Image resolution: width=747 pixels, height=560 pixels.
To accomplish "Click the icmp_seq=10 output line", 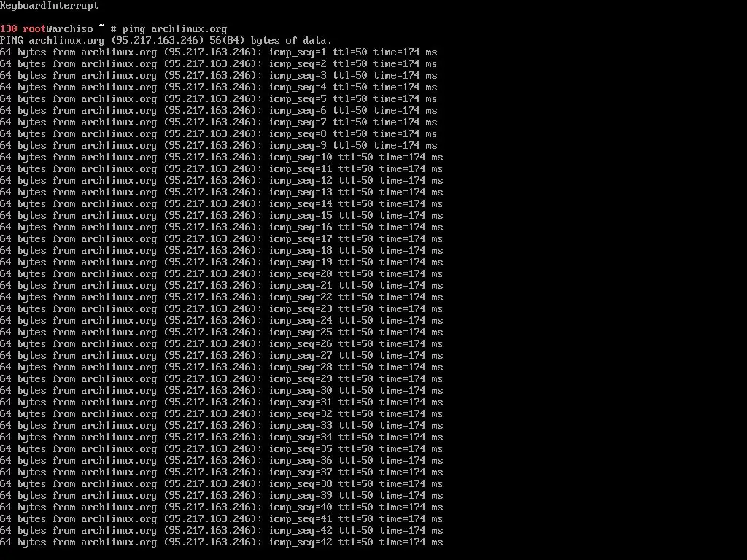I will point(222,157).
